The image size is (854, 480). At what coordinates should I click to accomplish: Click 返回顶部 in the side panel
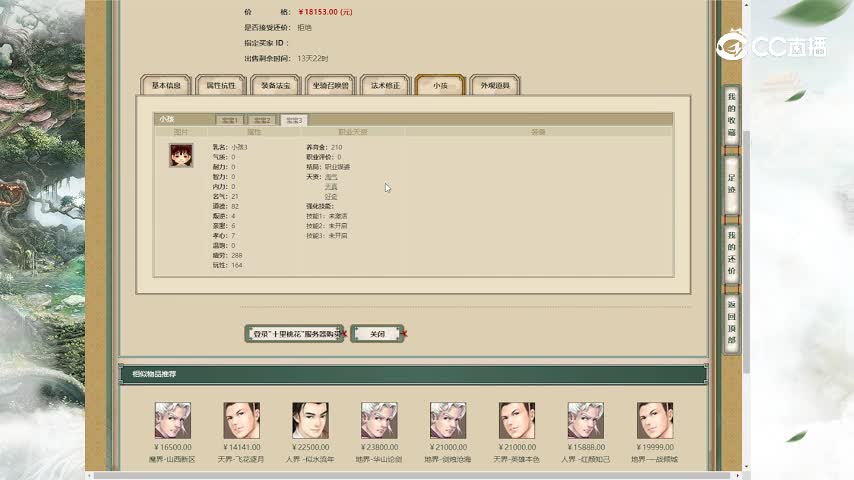coord(731,322)
